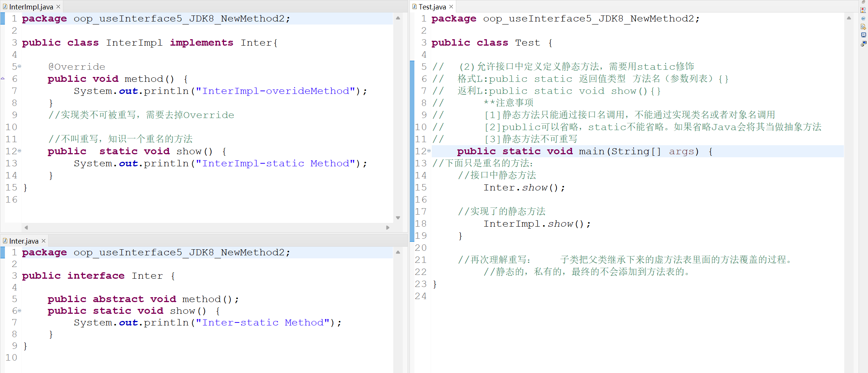Image resolution: width=868 pixels, height=373 pixels.
Task: Click "InterImpl-overideMethod" string literal
Action: 275,91
